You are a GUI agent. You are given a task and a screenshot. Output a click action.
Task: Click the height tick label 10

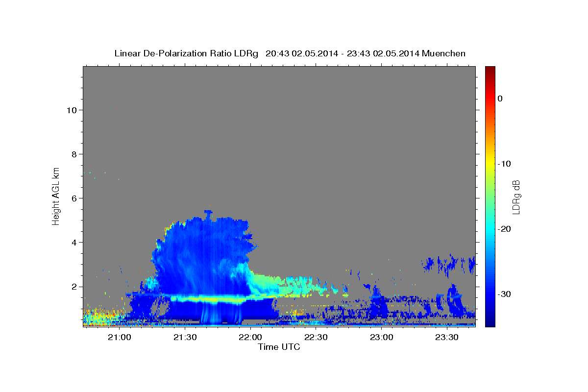(72, 110)
